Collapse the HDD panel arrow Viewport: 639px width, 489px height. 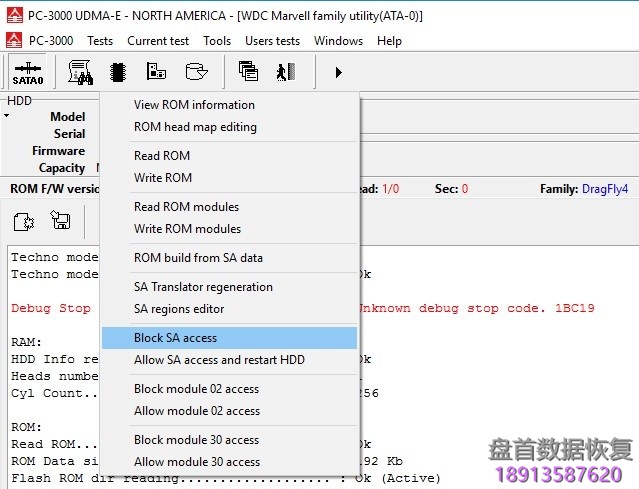pos(7,116)
